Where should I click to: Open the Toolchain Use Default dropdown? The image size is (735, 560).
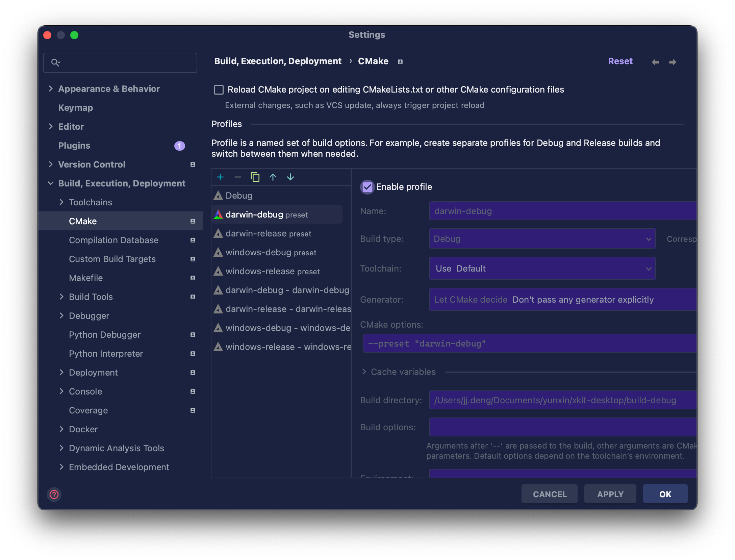point(542,269)
